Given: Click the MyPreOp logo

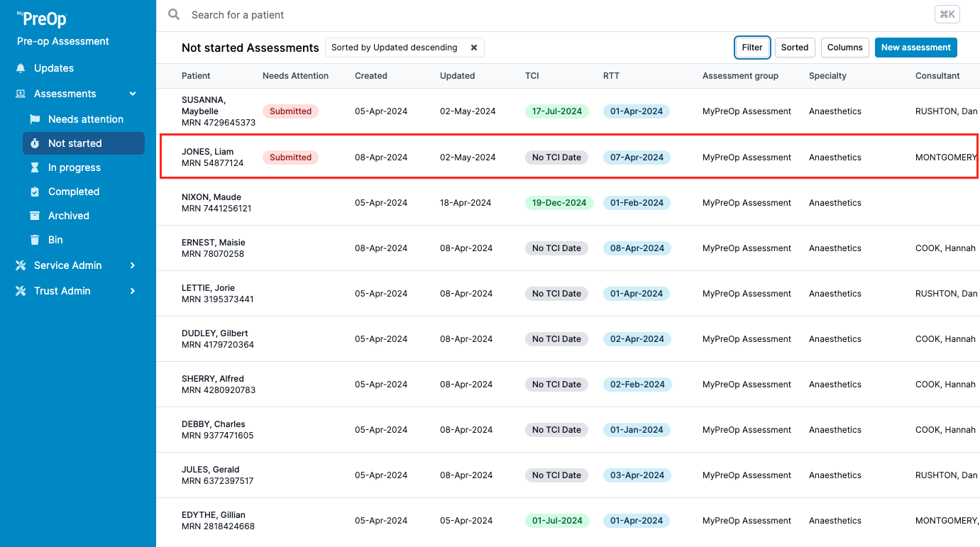Looking at the screenshot, I should coord(42,19).
